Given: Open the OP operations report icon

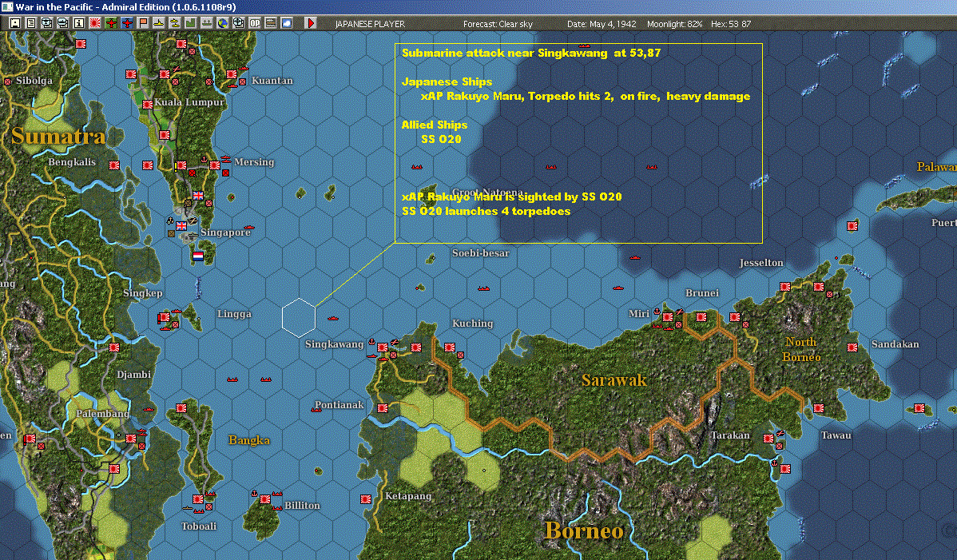Looking at the screenshot, I should pos(255,23).
